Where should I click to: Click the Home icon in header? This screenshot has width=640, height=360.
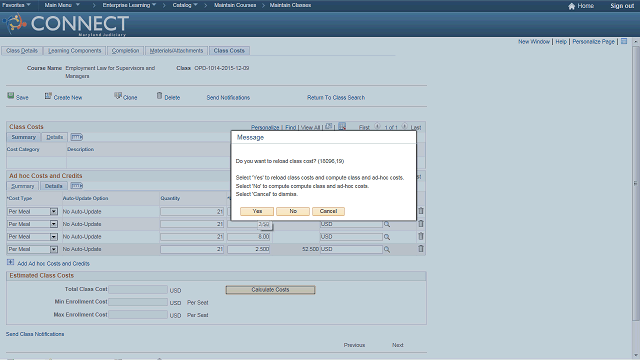[x=571, y=6]
